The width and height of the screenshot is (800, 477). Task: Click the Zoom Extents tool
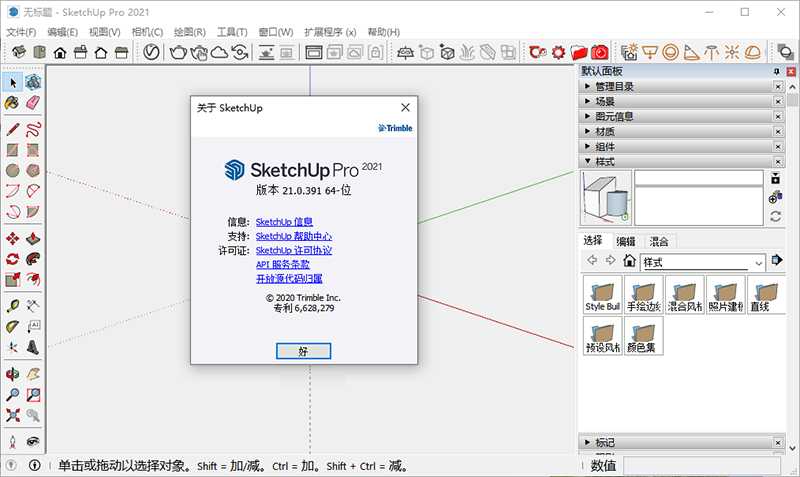click(x=13, y=415)
